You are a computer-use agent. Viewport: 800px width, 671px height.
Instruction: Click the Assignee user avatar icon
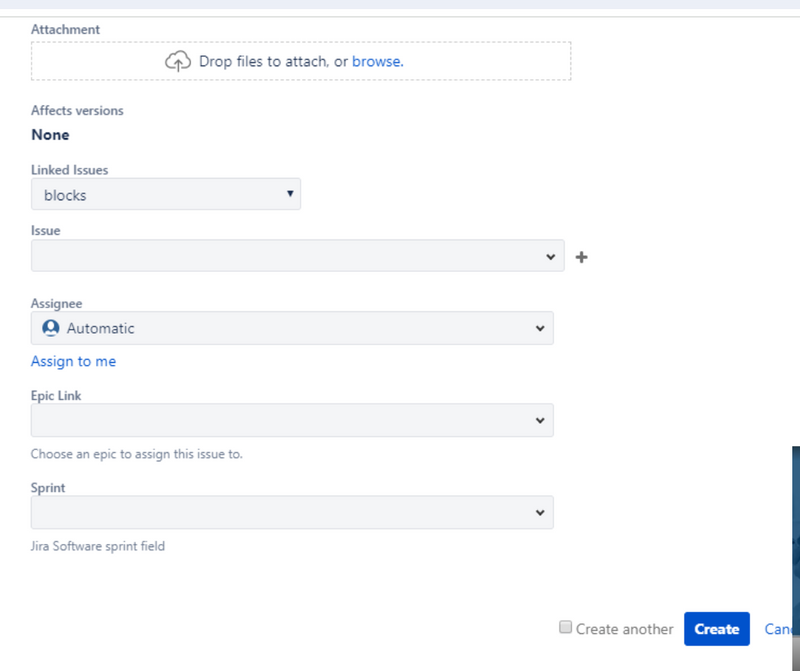click(51, 328)
